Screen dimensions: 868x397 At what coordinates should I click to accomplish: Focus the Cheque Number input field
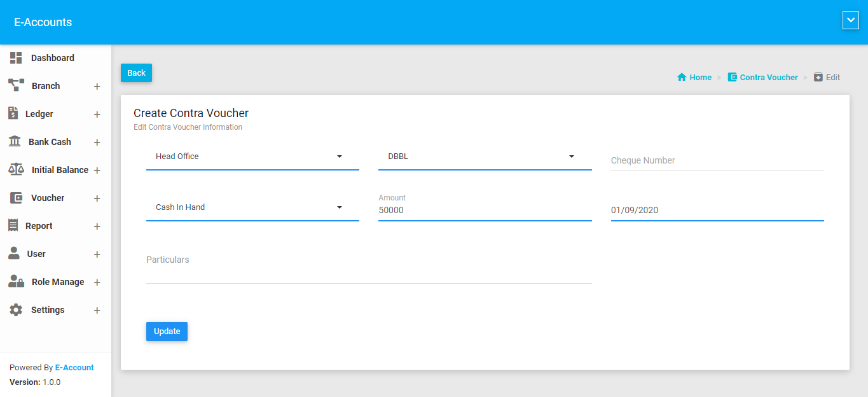click(717, 160)
